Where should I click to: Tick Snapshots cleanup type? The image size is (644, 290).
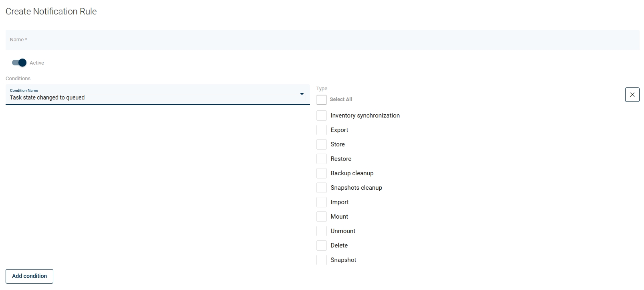322,188
